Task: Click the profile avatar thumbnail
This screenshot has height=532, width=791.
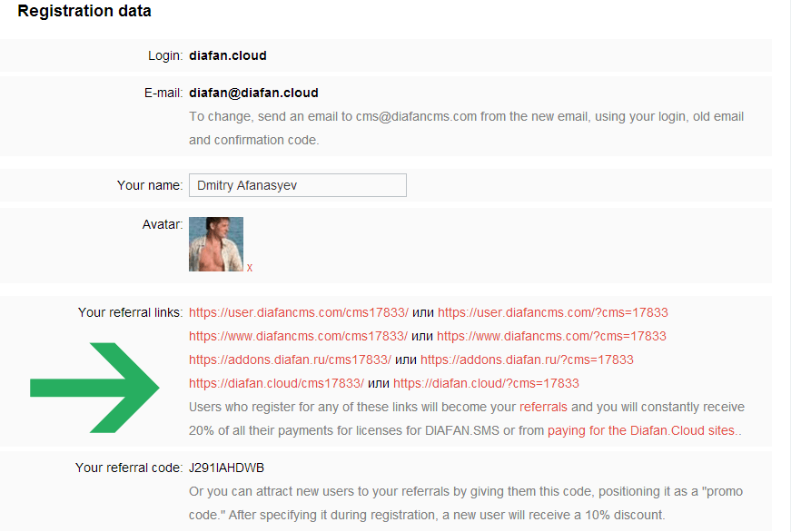Action: (216, 244)
